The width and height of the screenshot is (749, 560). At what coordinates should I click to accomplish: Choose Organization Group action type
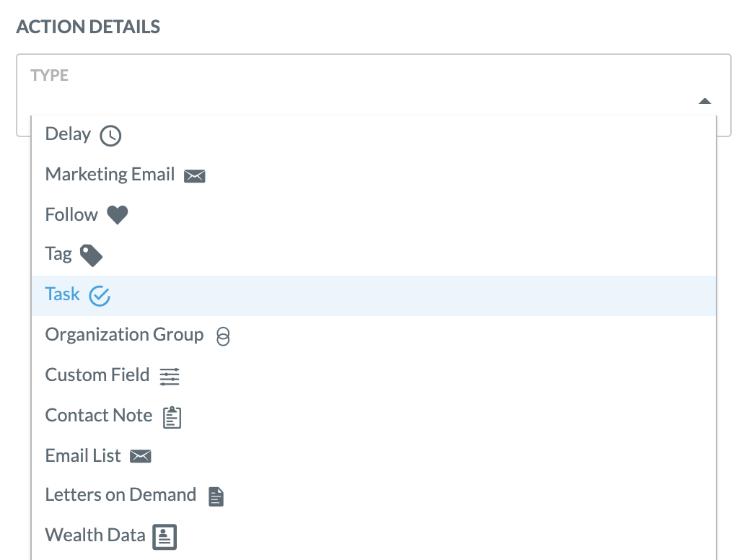coord(374,336)
